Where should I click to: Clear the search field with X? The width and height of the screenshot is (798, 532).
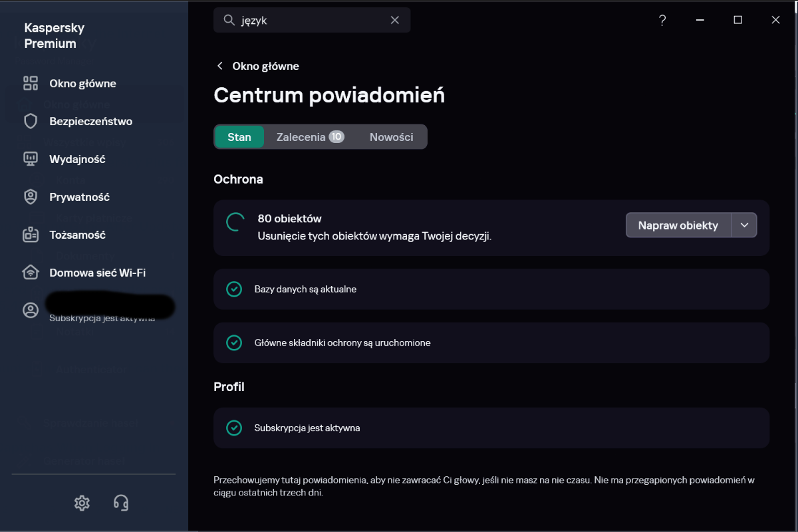pyautogui.click(x=395, y=20)
